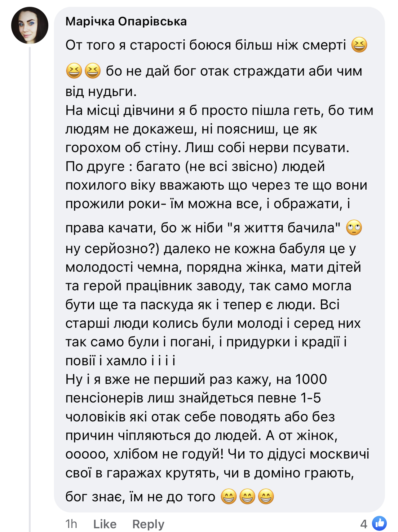The width and height of the screenshot is (398, 532).
Task: Click the blue thumbs-up reaction icon
Action: click(379, 524)
